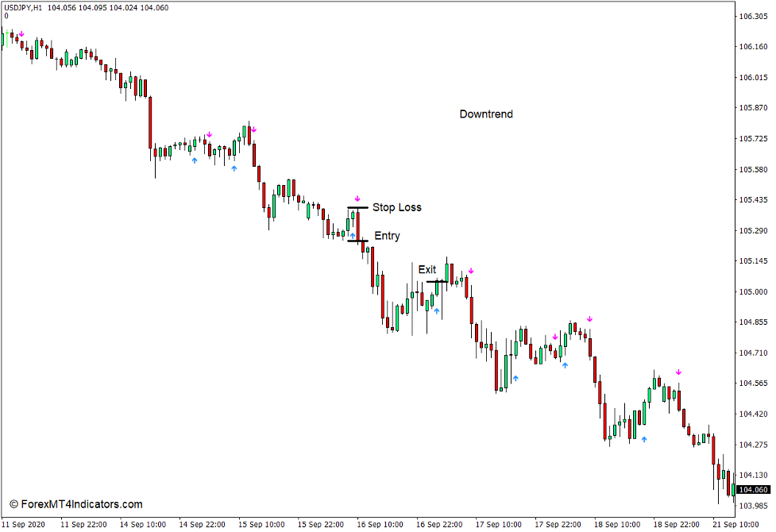Select the pink down arrow right of the Exit label
Screen dimensions: 776x532
coord(471,271)
